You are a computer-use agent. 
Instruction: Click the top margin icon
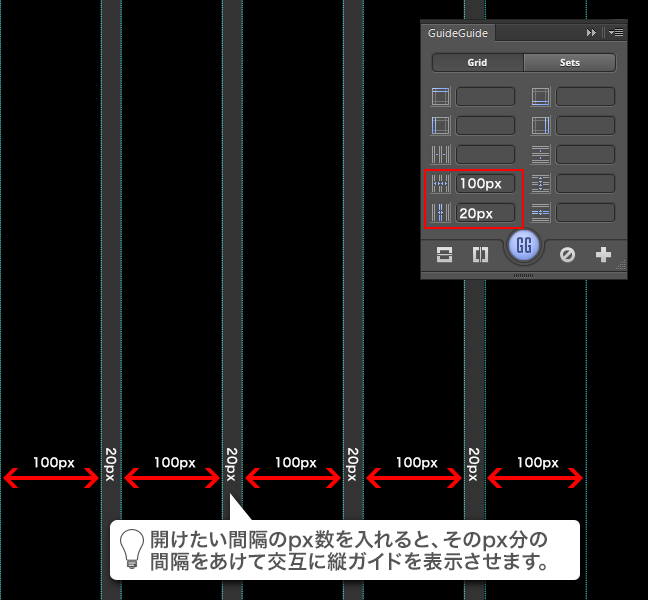pos(440,97)
